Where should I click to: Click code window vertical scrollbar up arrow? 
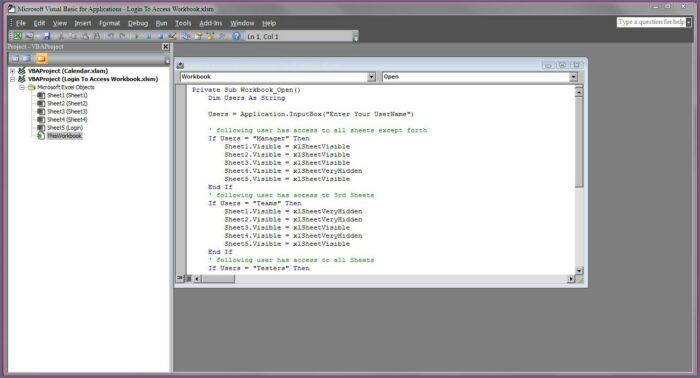[579, 92]
